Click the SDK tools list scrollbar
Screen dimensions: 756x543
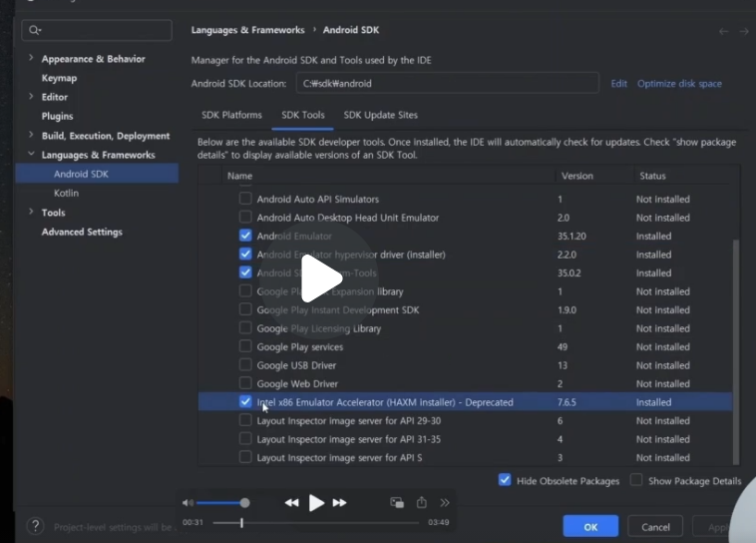pyautogui.click(x=736, y=351)
